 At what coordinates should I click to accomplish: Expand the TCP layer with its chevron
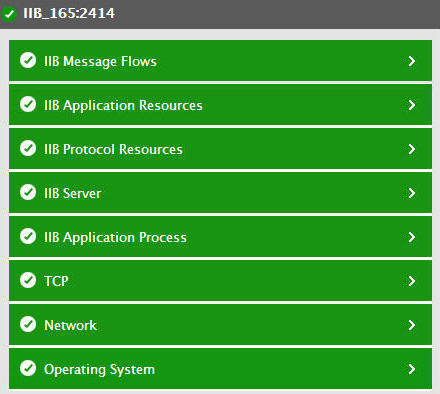point(412,281)
